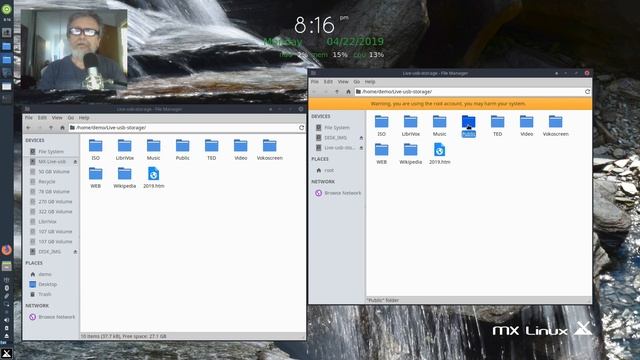
Task: Open View menu in root File Manager
Action: point(343,82)
